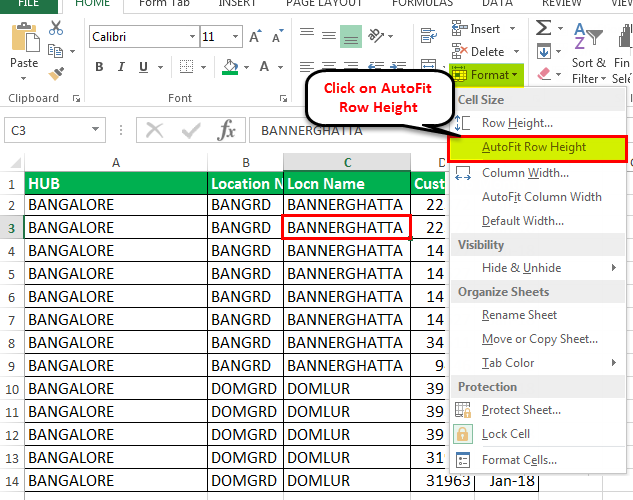Choose Row Height... from Format menu

tap(538, 123)
